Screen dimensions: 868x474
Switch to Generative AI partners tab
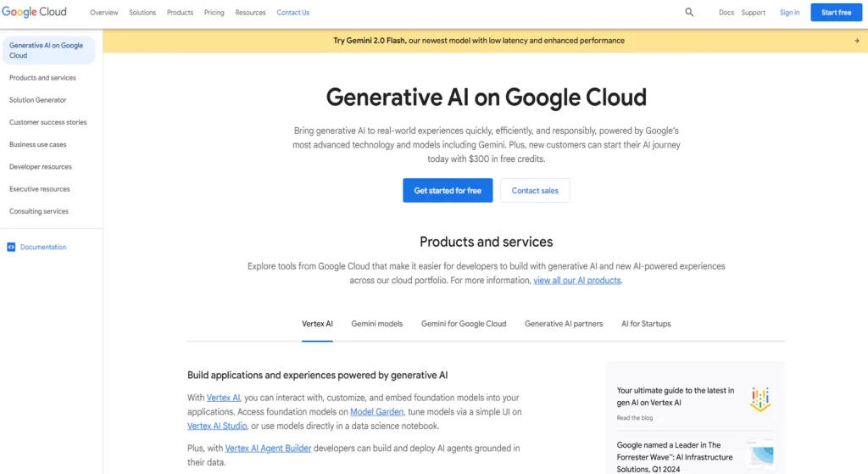(x=564, y=324)
